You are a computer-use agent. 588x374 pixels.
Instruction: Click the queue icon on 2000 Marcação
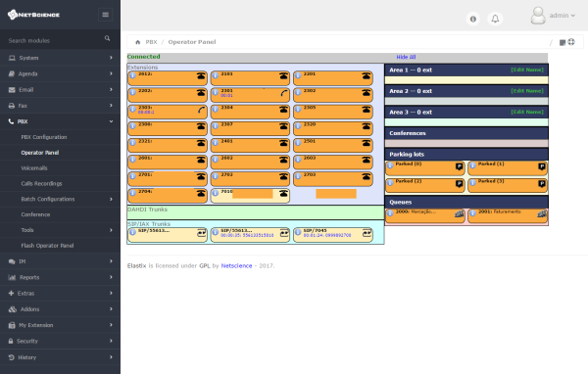[459, 214]
